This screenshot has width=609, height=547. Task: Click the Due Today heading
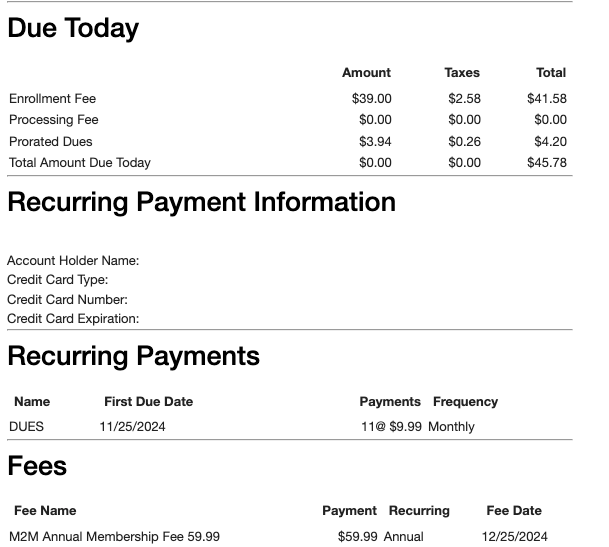click(x=73, y=29)
